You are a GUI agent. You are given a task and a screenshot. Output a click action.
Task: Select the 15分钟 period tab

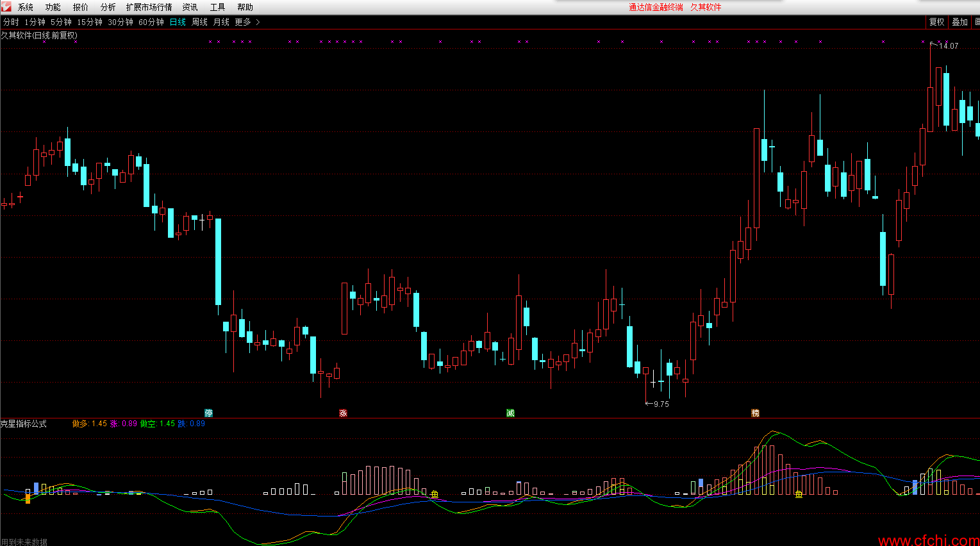click(x=90, y=22)
